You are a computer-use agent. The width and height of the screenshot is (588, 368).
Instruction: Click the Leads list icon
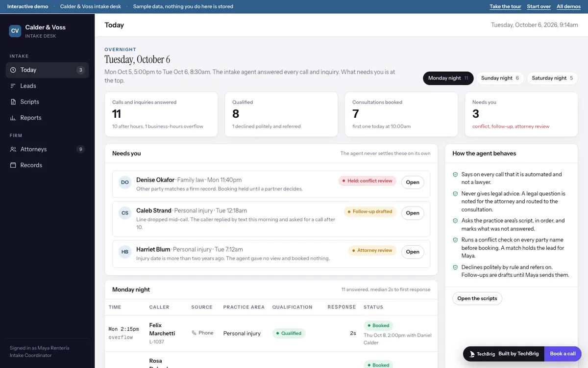(x=13, y=86)
